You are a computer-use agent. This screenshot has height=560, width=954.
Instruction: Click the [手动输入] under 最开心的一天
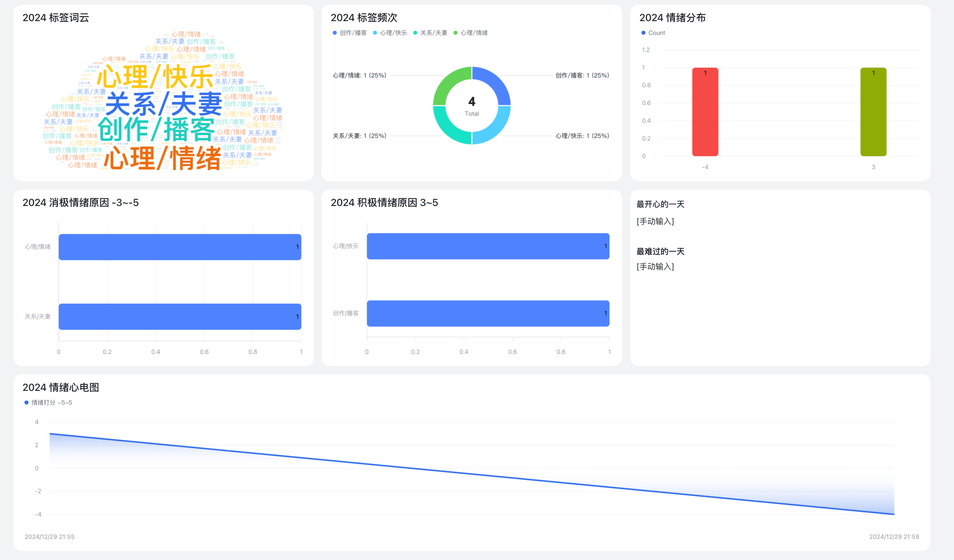tap(655, 221)
